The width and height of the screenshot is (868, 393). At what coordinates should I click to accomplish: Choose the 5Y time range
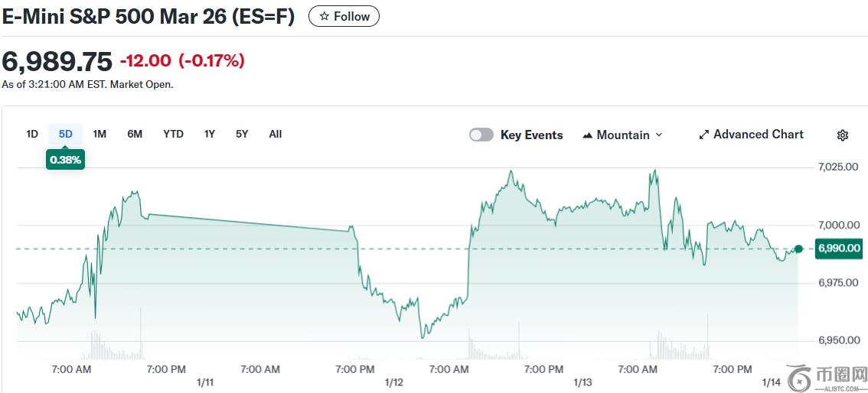(242, 134)
